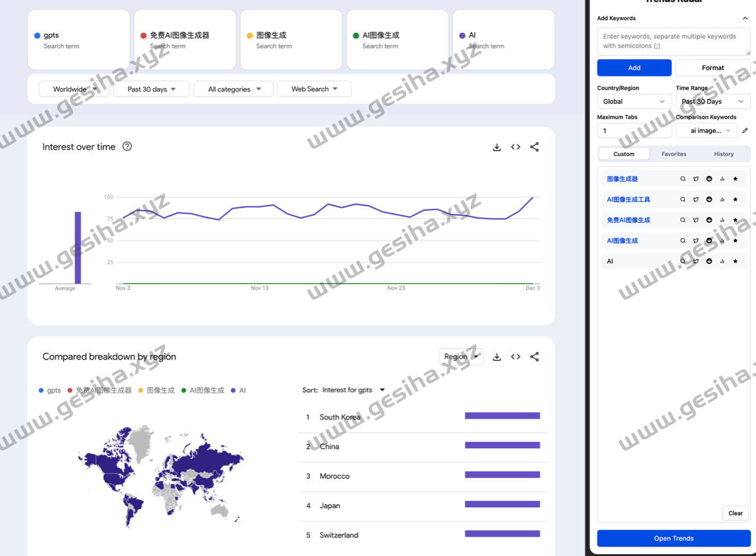This screenshot has height=556, width=756.
Task: Download the Interest over time data
Action: [x=497, y=147]
